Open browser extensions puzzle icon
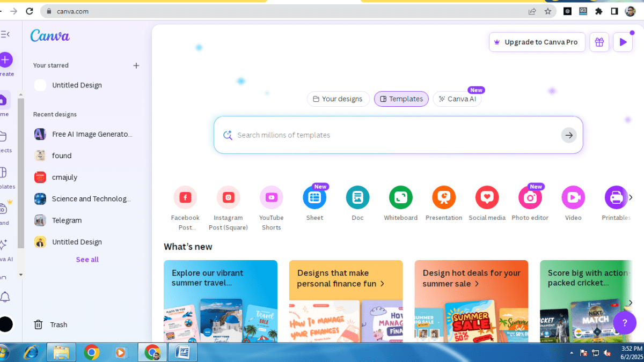Viewport: 644px width, 362px height. [x=599, y=11]
